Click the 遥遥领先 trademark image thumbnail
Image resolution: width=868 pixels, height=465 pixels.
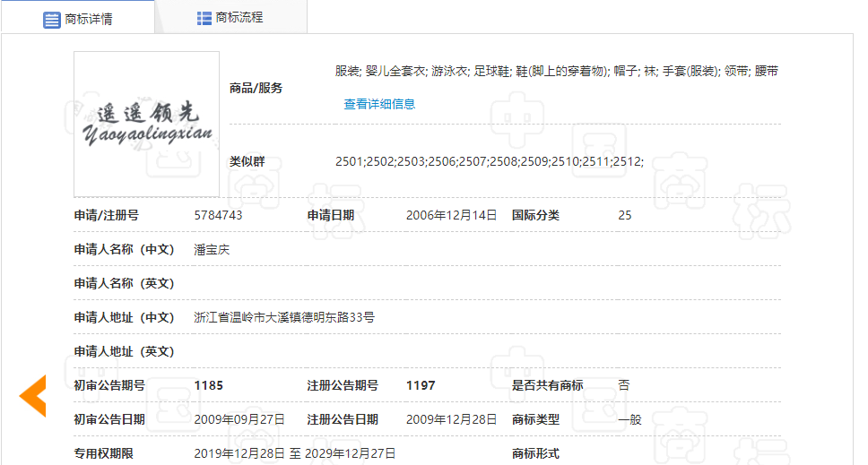point(147,125)
